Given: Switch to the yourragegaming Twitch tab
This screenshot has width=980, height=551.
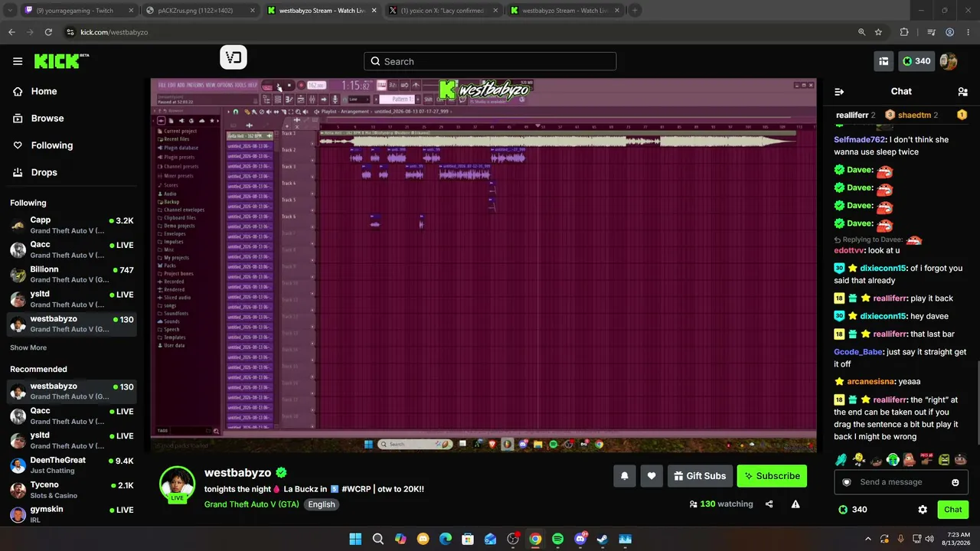Looking at the screenshot, I should tap(79, 11).
